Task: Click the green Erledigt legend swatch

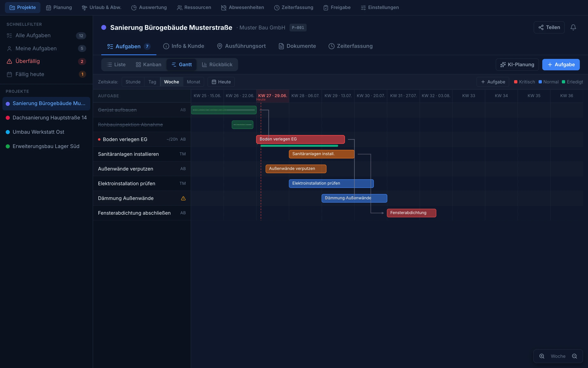Action: pyautogui.click(x=563, y=82)
